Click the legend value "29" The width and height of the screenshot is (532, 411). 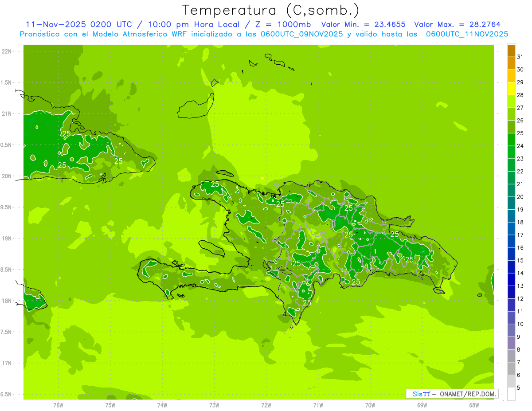pyautogui.click(x=520, y=82)
